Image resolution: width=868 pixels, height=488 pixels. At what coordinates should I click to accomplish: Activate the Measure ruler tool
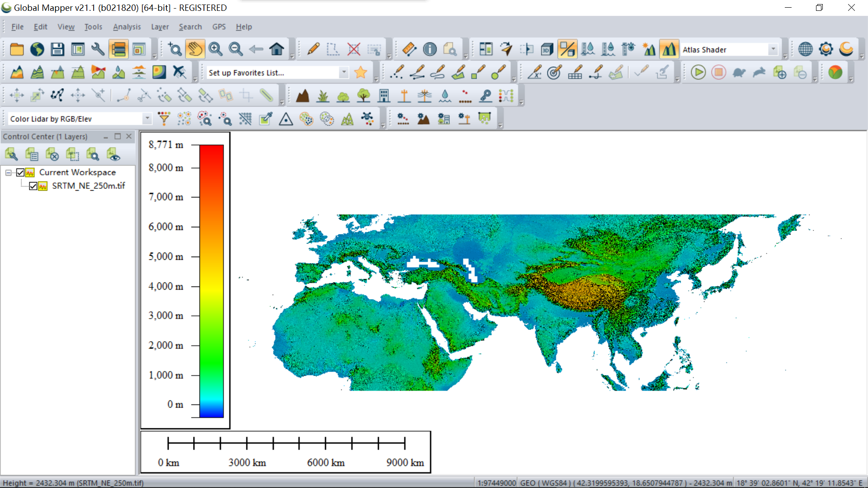(409, 49)
